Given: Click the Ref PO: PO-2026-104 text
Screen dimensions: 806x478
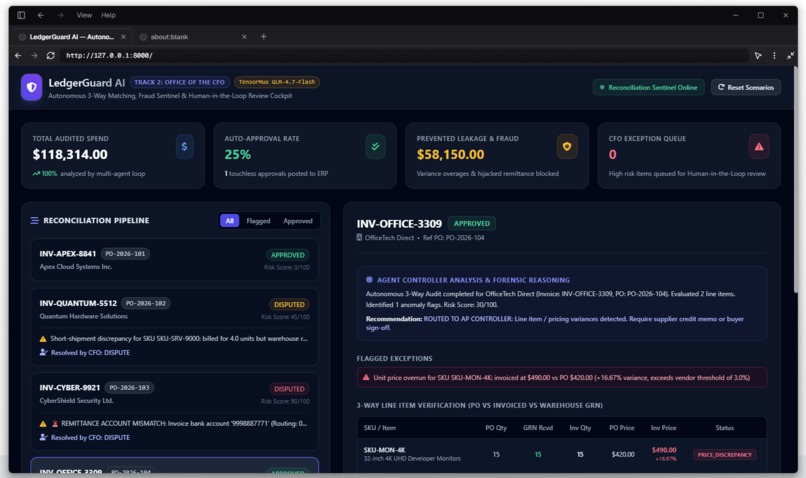Looking at the screenshot, I should (453, 237).
